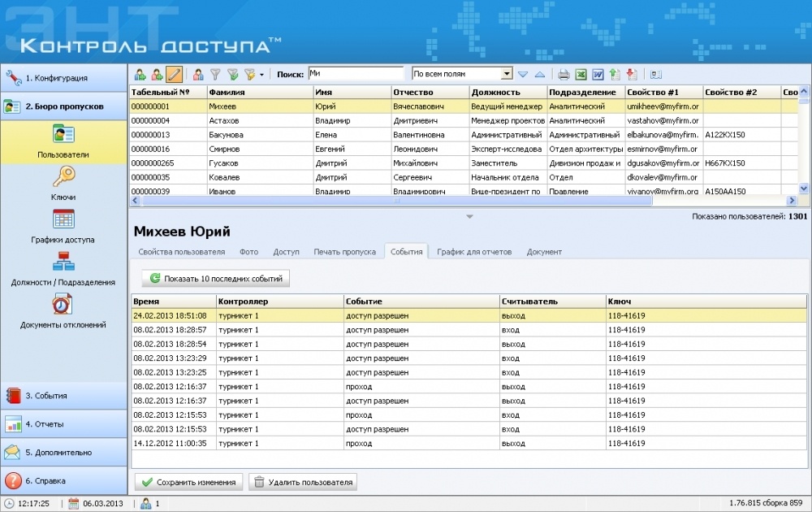Export the user list to Excel
The image size is (812, 512).
(581, 75)
